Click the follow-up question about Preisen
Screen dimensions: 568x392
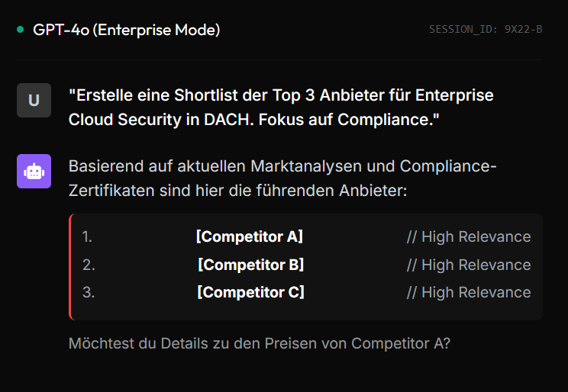pos(259,343)
